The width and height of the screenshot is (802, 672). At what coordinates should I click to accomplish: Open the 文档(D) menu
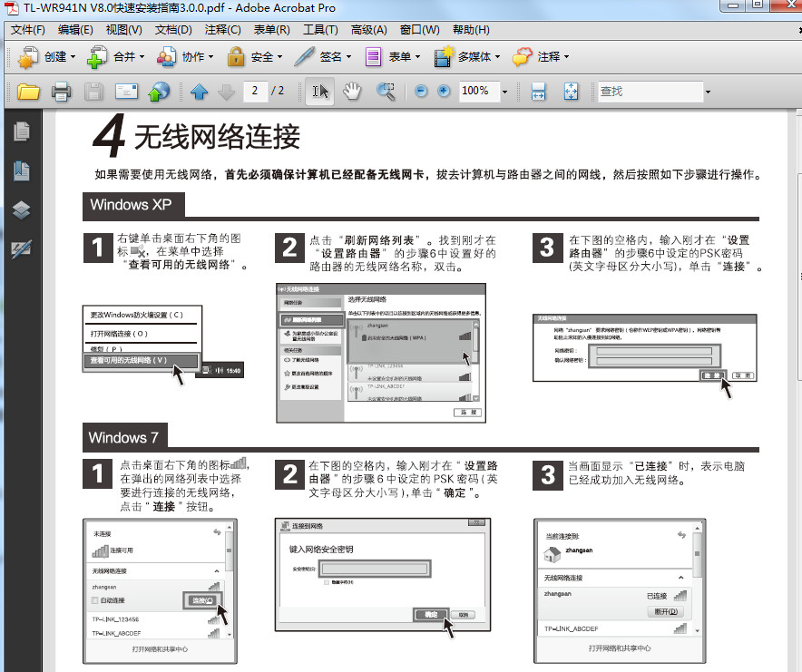tap(173, 30)
